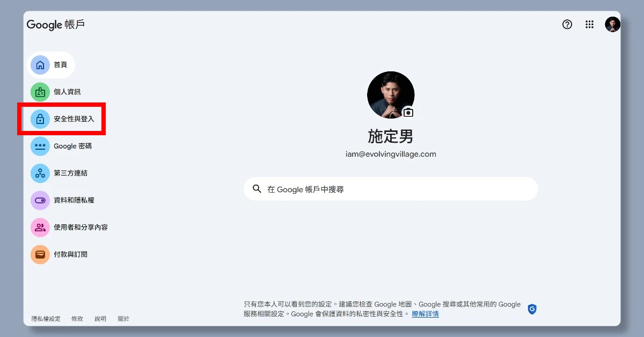Click the 瞭解詳情 link

[425, 314]
